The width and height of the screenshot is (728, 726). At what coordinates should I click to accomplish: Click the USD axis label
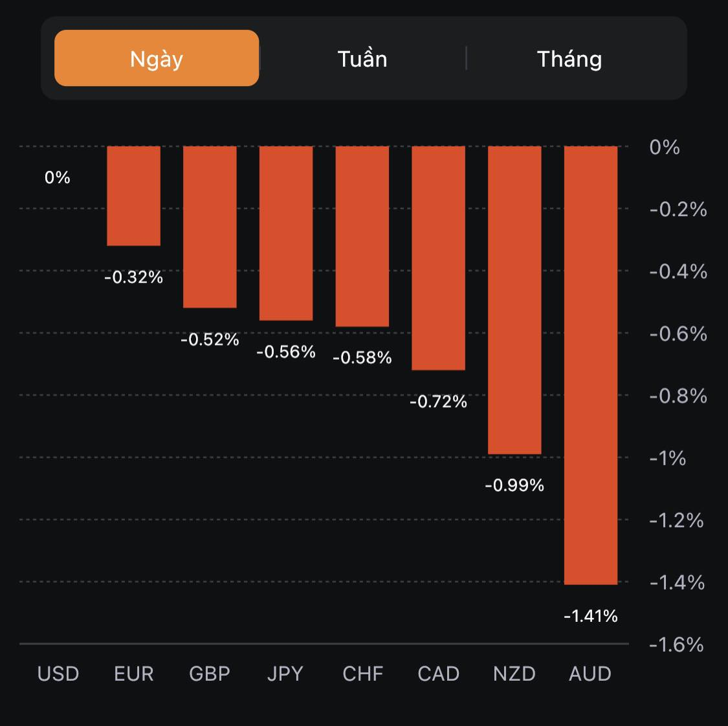click(x=58, y=674)
